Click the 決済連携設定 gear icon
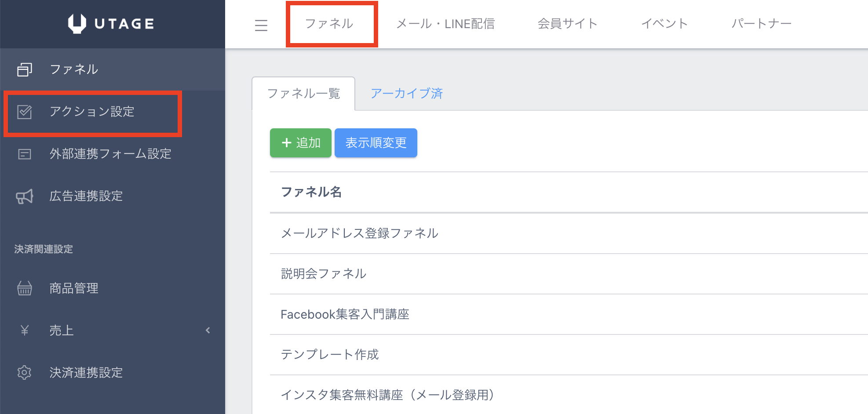Viewport: 868px width, 414px height. pyautogui.click(x=25, y=373)
